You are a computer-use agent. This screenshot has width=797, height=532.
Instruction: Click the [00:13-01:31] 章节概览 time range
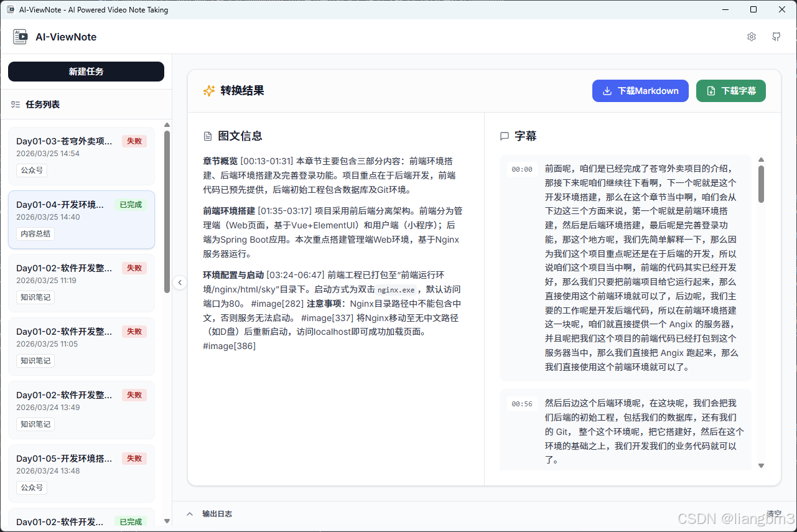[x=266, y=161]
